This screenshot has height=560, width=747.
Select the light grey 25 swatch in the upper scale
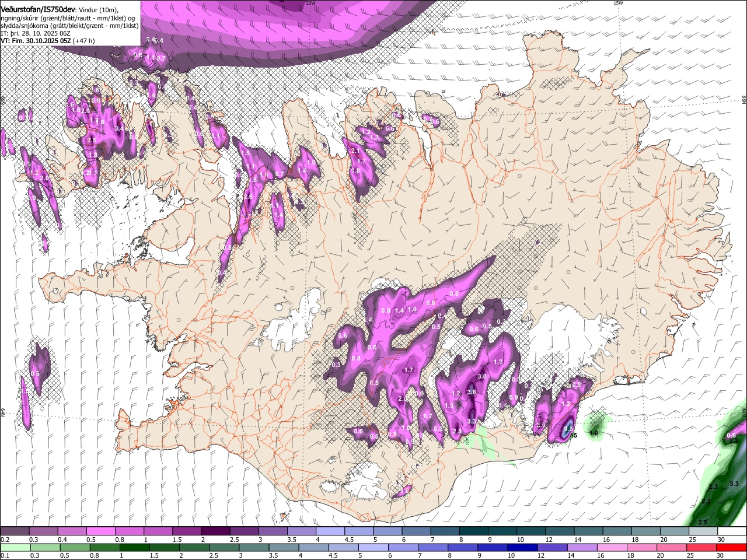coord(703,531)
